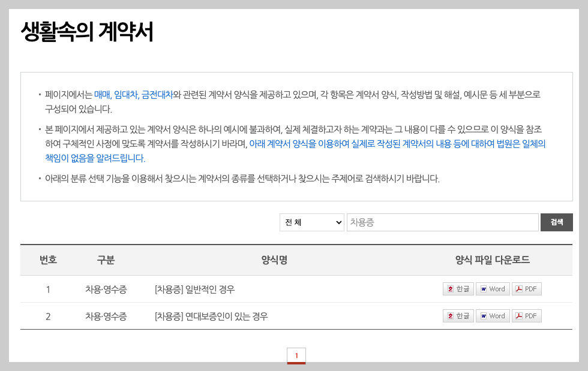The height and width of the screenshot is (371, 588).
Task: Select page 1 in pagination
Action: coord(296,355)
